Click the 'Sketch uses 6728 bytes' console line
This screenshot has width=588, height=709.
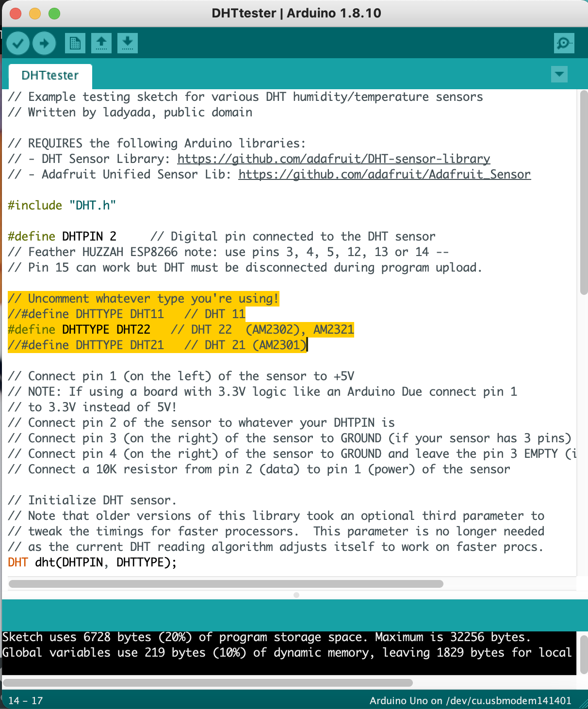(x=267, y=637)
